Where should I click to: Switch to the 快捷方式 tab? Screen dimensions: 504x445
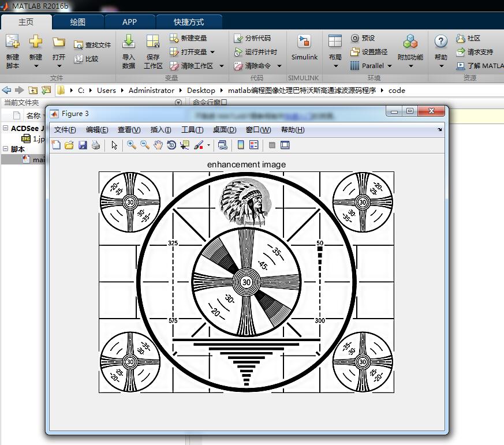coord(189,22)
